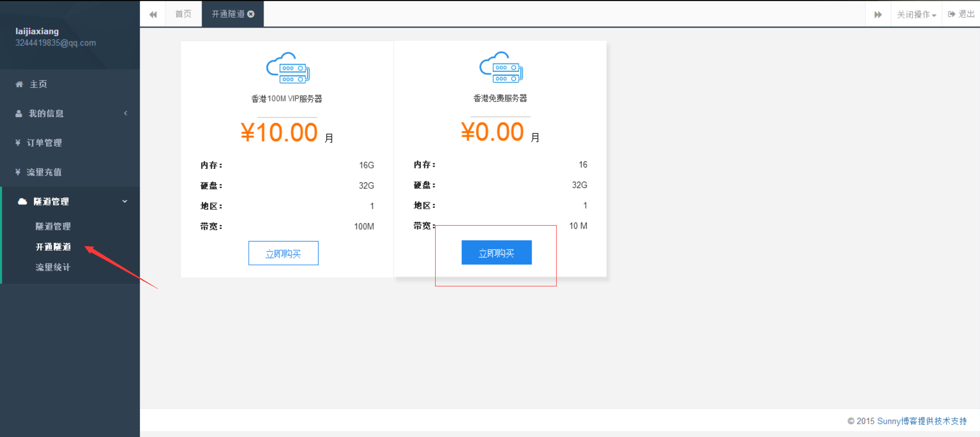
Task: Collapse the 隧道管理 section chevron
Action: [x=125, y=202]
